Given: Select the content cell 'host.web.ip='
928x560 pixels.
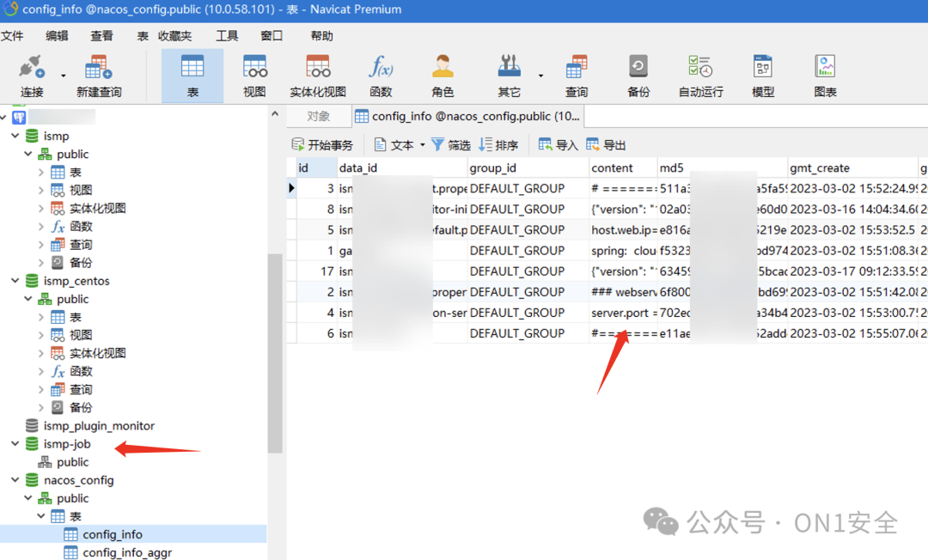Looking at the screenshot, I should click(623, 230).
